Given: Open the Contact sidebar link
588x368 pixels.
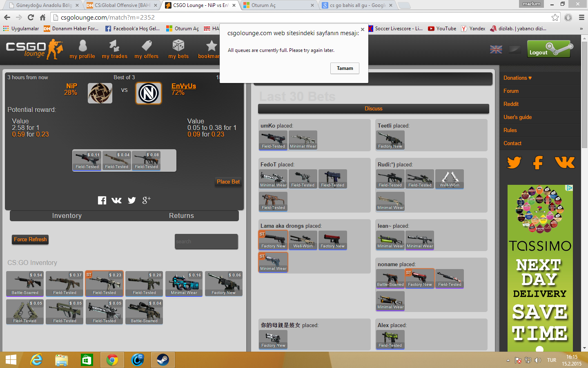Looking at the screenshot, I should point(512,144).
